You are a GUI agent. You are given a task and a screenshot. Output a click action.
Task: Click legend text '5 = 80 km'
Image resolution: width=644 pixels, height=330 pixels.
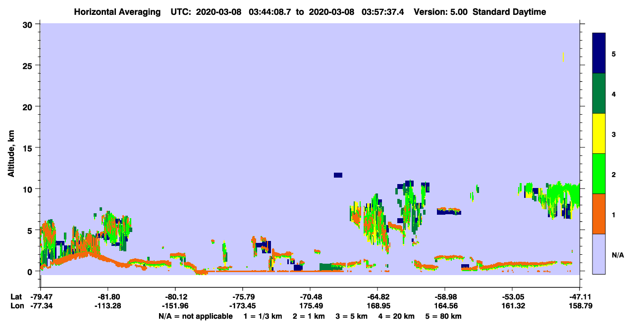point(444,316)
